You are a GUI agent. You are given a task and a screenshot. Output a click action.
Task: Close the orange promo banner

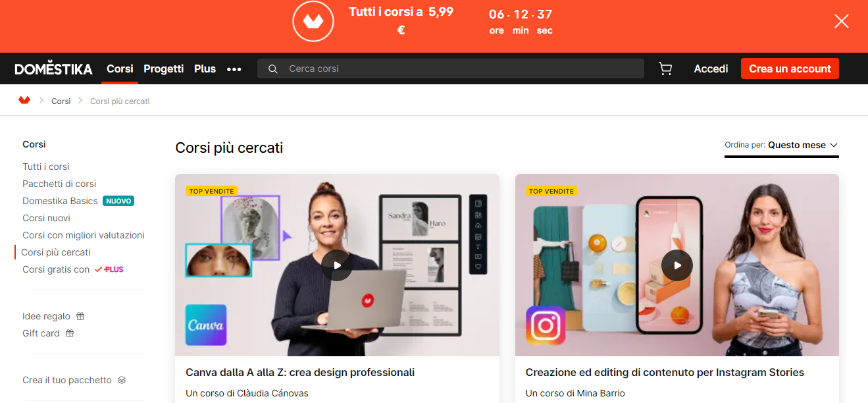click(x=841, y=21)
